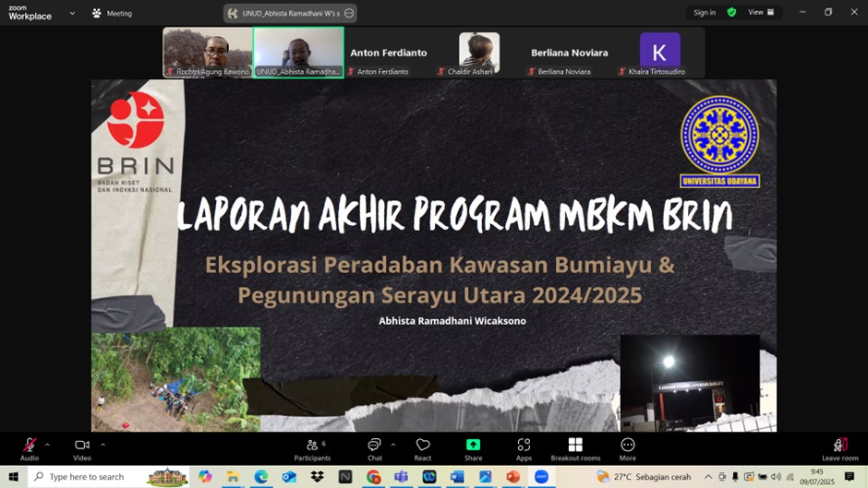
Task: Open the Photos app taskbar icon
Action: (486, 477)
